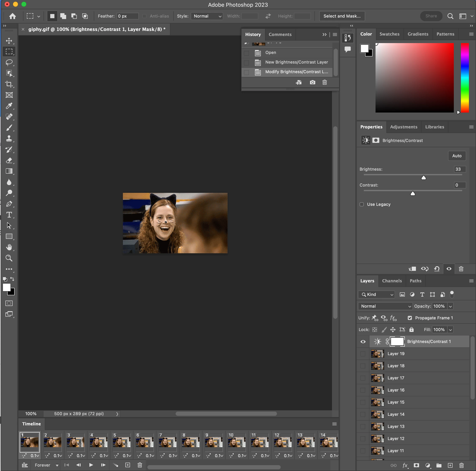Select the Clone Stamp tool

click(x=9, y=138)
